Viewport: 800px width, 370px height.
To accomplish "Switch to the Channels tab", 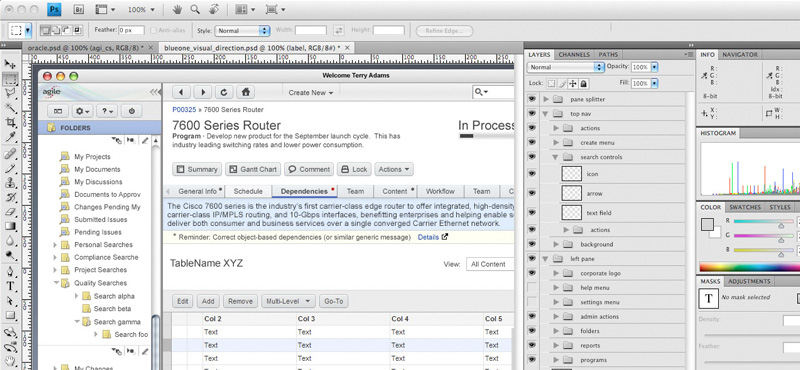I will click(x=574, y=55).
